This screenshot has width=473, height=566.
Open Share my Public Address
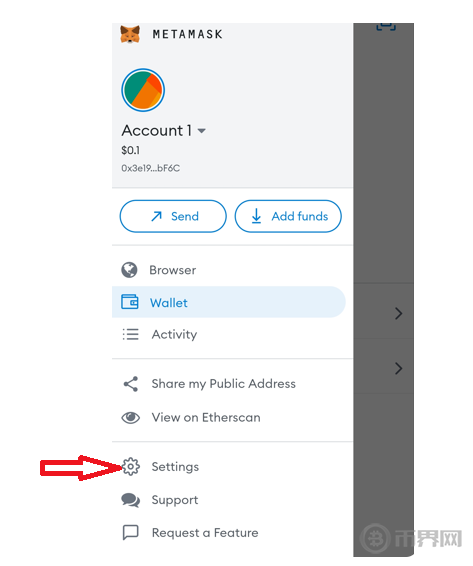pos(224,384)
